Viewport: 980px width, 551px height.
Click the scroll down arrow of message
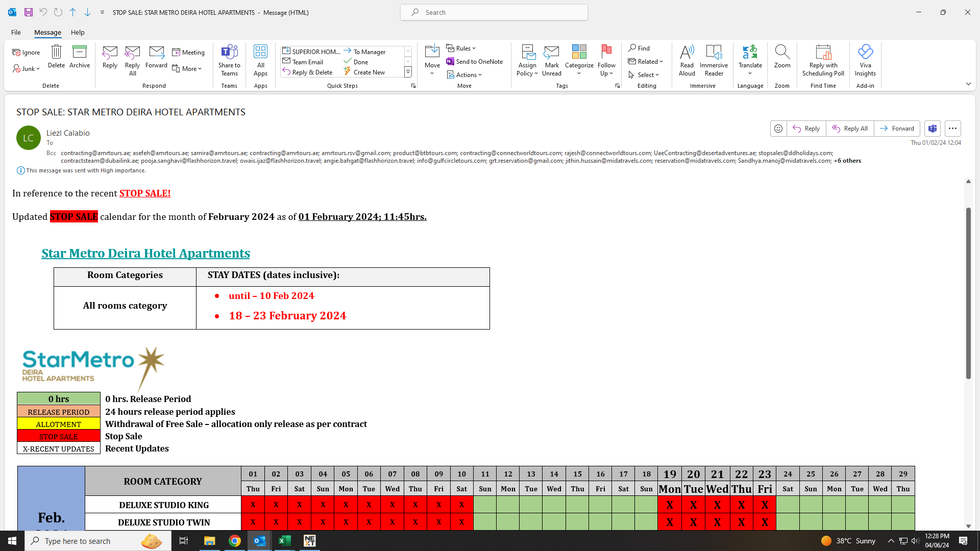pos(968,526)
